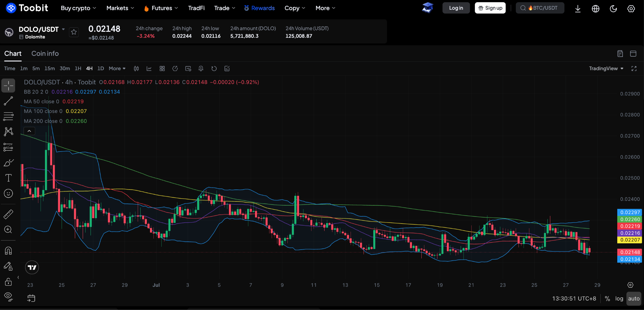Click the candlestick chart style icon

pyautogui.click(x=136, y=69)
